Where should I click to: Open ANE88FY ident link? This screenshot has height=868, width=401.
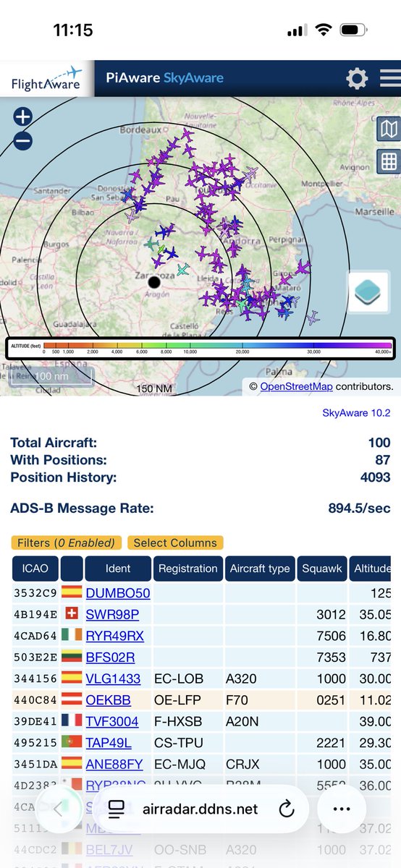click(x=114, y=764)
